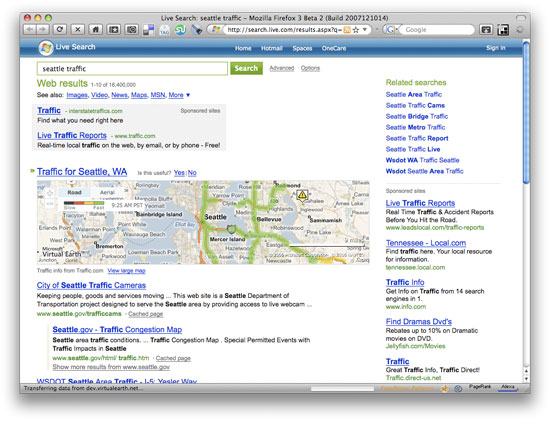Focus the seattle traffic search field
The image size is (550, 421).
(x=132, y=68)
